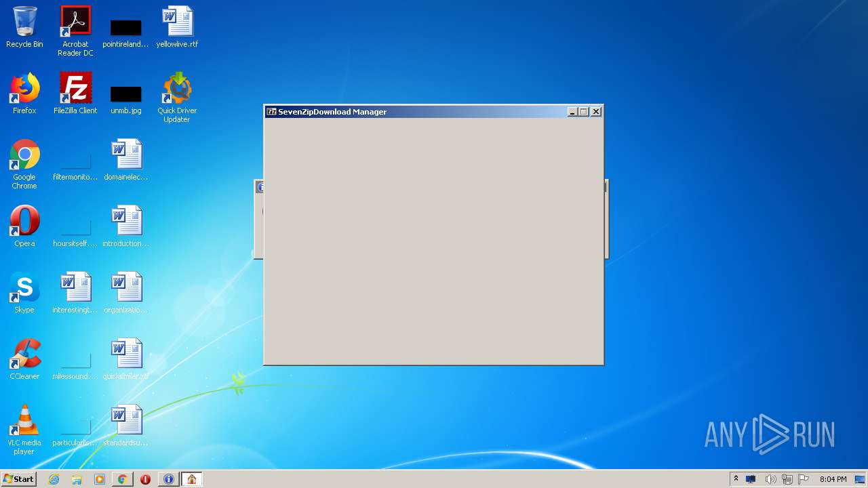868x488 pixels.
Task: Close the SevenZipDownload Manager window
Action: pos(596,112)
